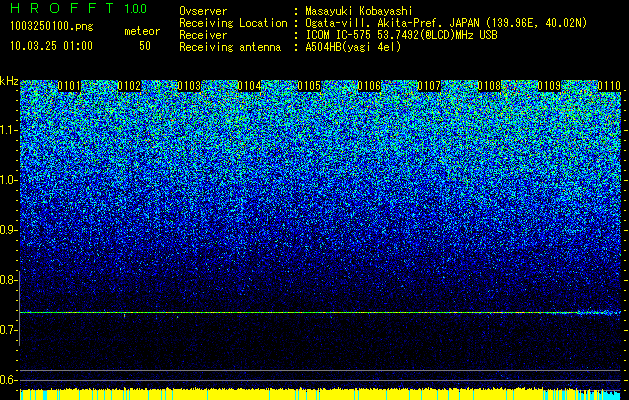
Task: Select the filename 1003250100.png
Action: [x=52, y=27]
